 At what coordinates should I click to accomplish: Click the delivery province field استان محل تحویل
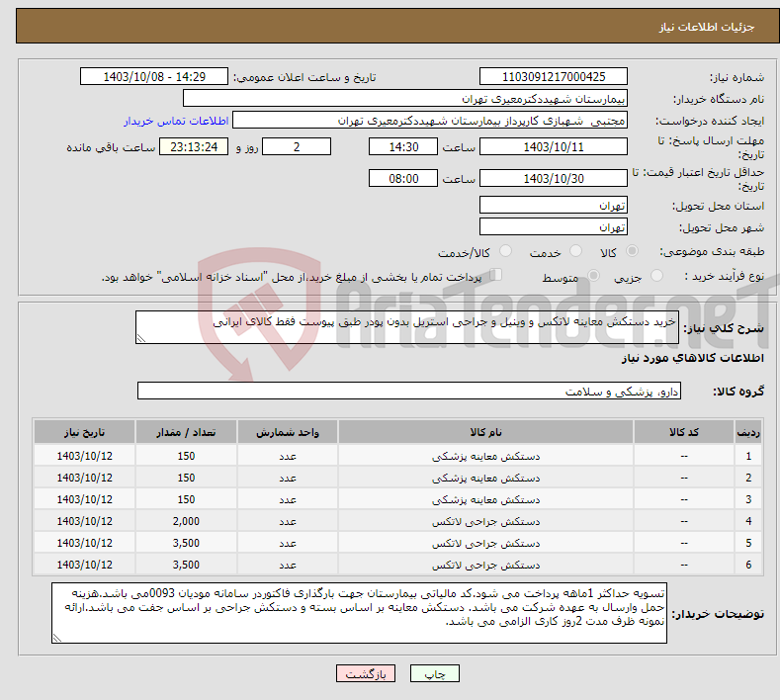554,205
